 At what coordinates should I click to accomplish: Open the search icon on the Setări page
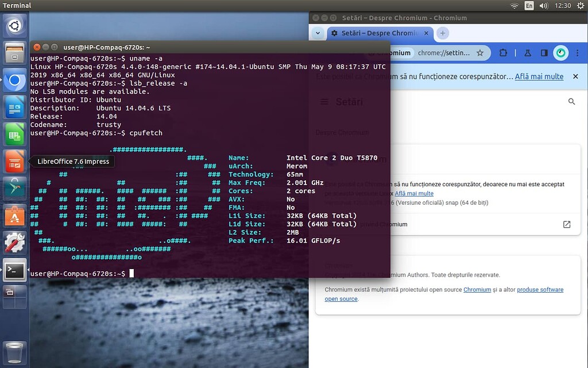(x=572, y=101)
